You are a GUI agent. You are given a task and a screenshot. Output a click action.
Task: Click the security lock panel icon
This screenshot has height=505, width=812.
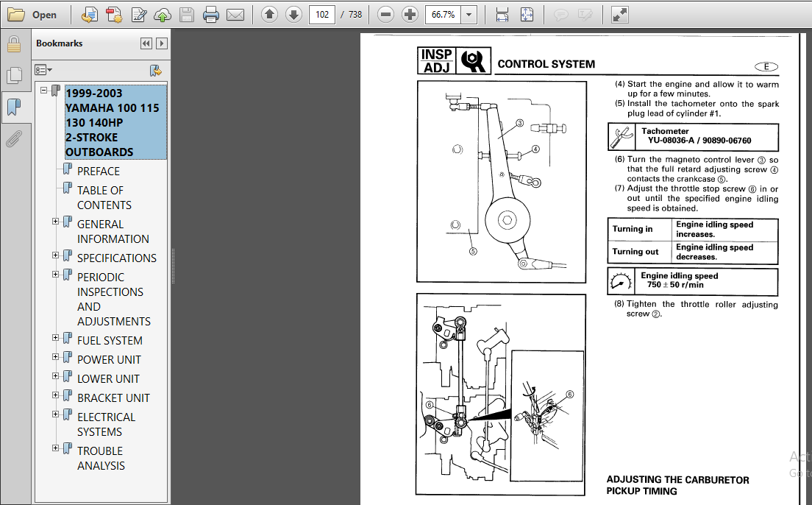[14, 45]
